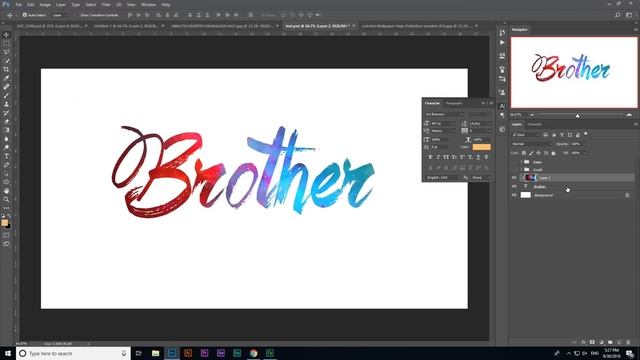Select the Brush tool
Screen dimensions: 640x360
[6, 96]
